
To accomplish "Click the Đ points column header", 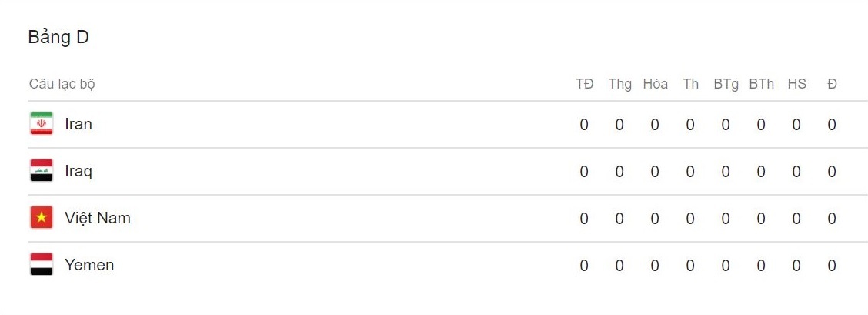I will click(x=832, y=84).
